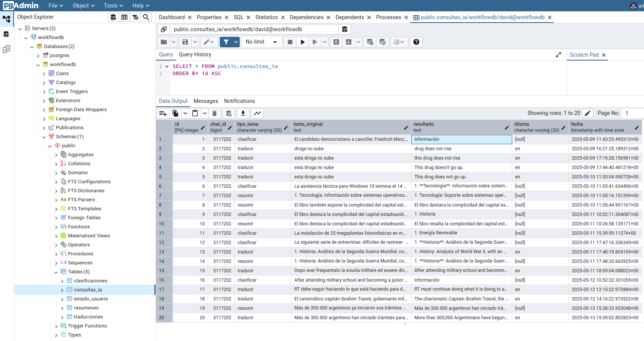
Task: Open the filter options dropdown arrow
Action: point(236,42)
